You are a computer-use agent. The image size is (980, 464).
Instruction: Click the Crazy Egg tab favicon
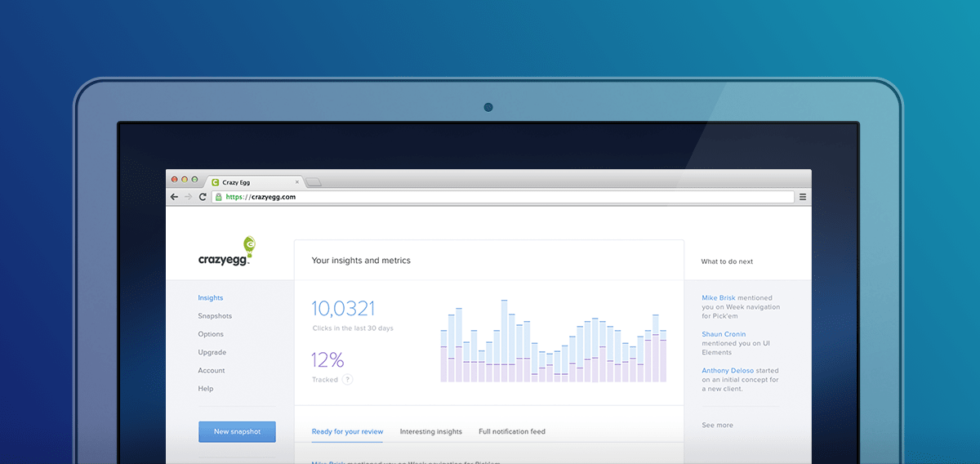[215, 182]
